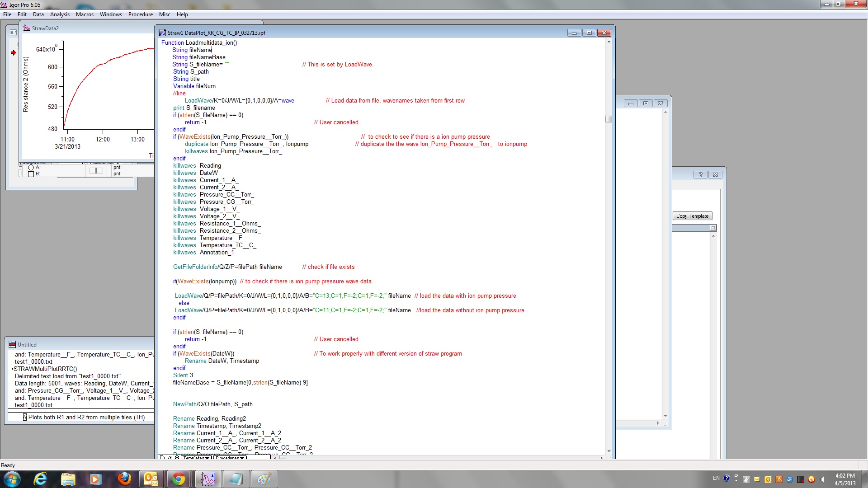Open the notepad-like app in taskbar
The image size is (868, 488).
(236, 479)
